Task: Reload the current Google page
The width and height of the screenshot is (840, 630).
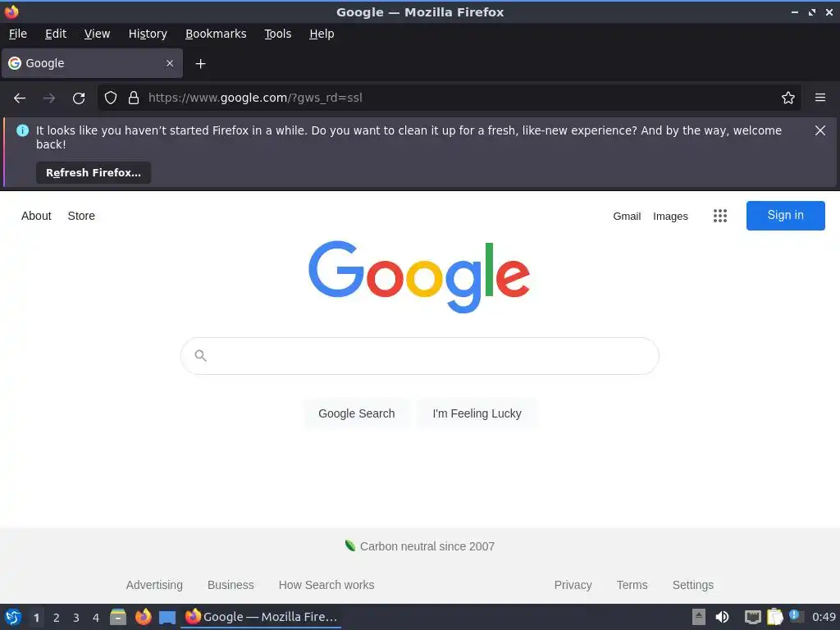Action: coord(79,98)
